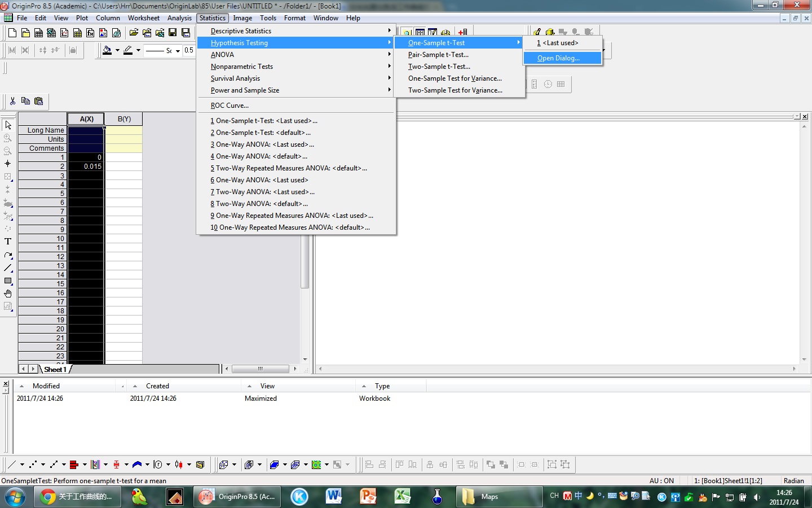
Task: Select Two-Sample Test for Variance...
Action: click(459, 90)
